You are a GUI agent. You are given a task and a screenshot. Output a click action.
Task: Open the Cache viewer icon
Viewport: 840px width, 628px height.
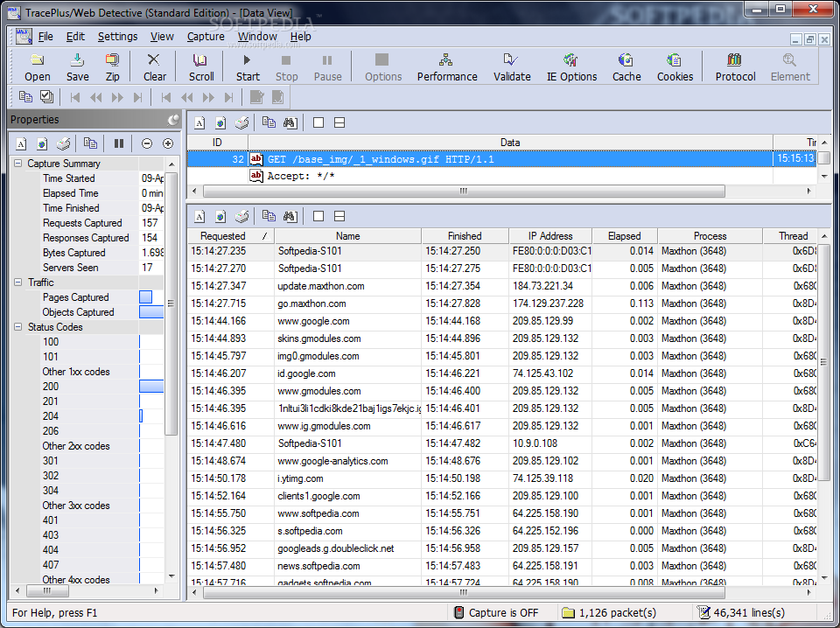click(626, 67)
